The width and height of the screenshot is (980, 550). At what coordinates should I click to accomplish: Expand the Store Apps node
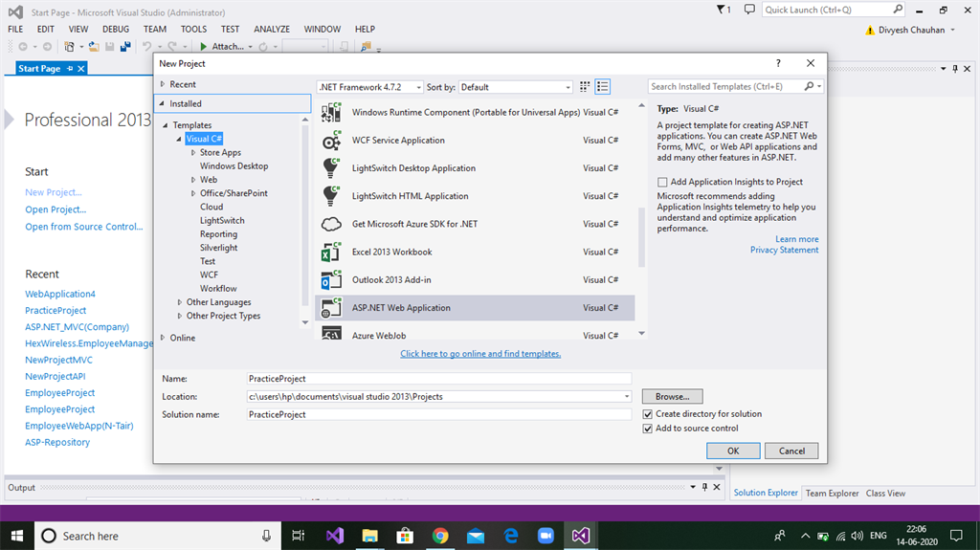193,152
